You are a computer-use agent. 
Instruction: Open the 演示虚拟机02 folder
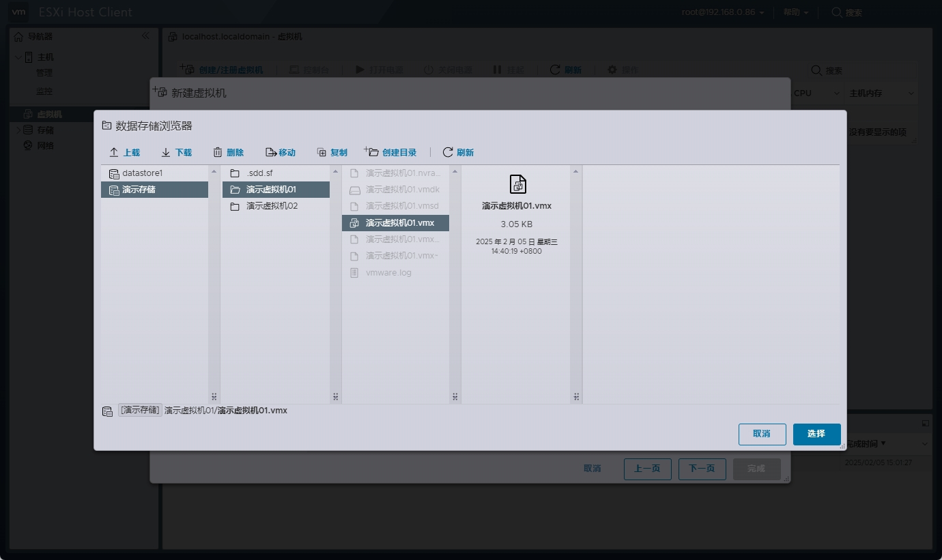[272, 206]
